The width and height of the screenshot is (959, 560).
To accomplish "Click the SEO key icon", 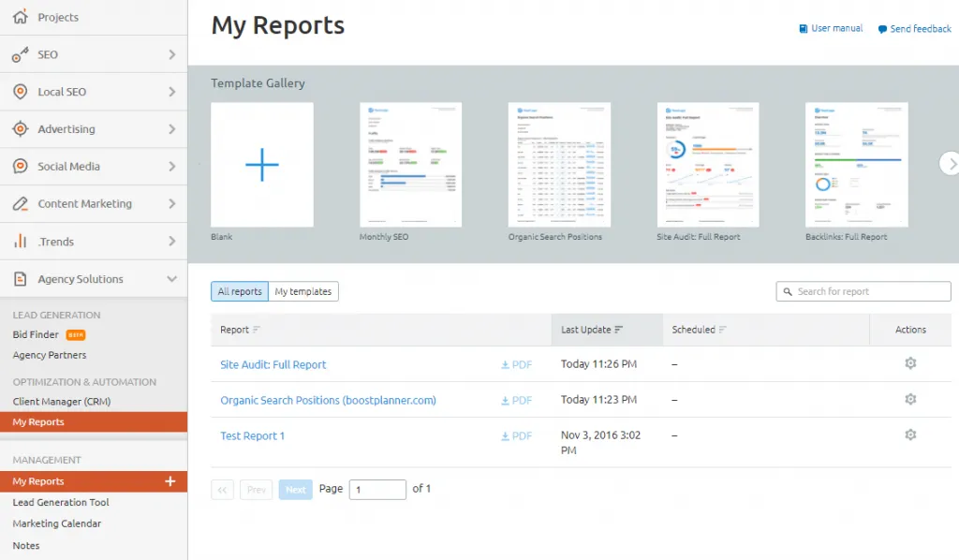I will [21, 54].
